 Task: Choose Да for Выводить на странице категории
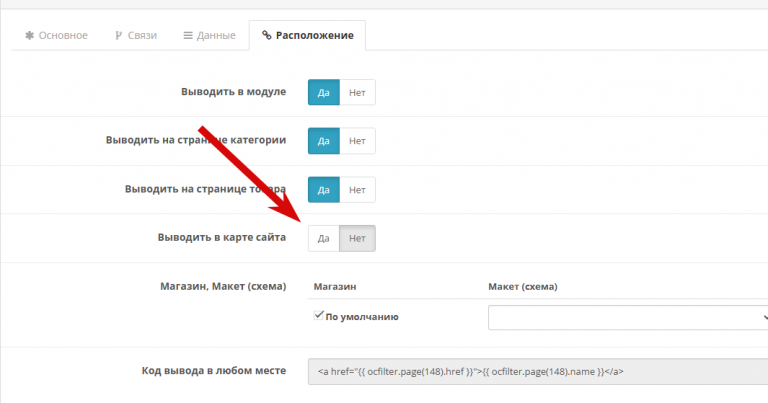pyautogui.click(x=324, y=141)
